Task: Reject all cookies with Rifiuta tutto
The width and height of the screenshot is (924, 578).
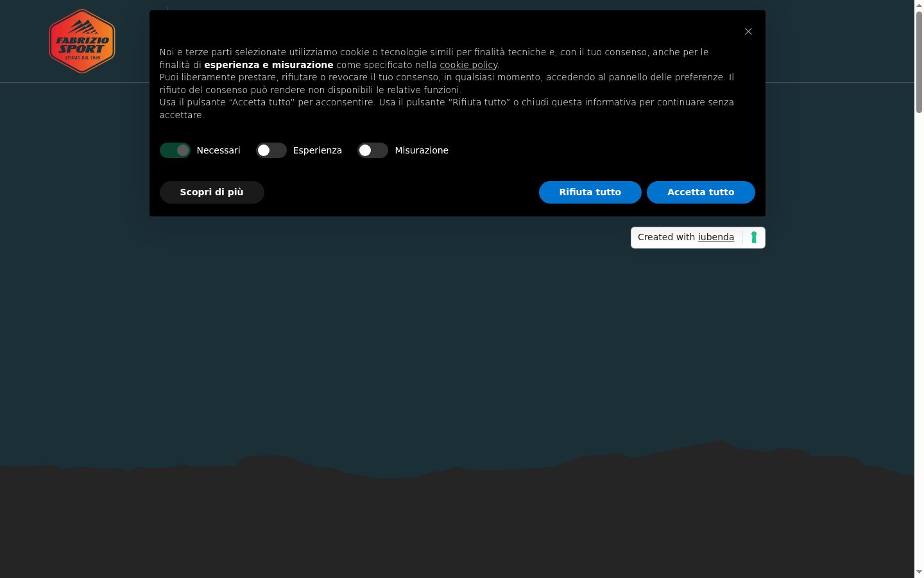Action: pos(590,192)
